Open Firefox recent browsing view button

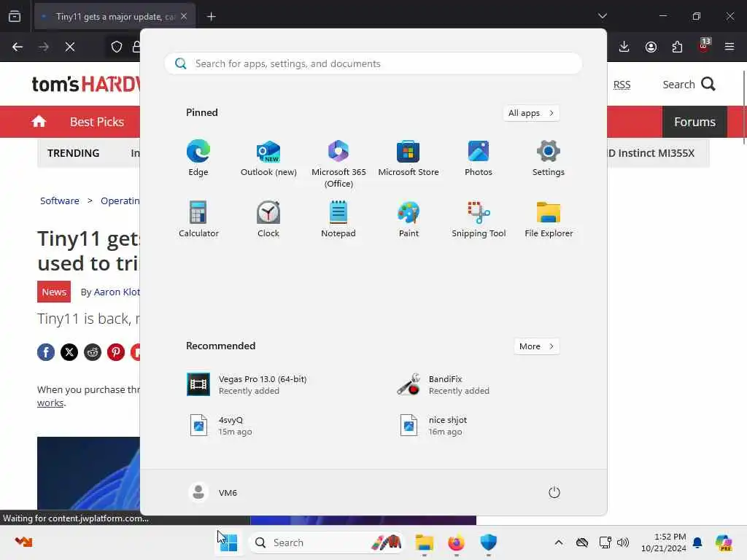pos(15,16)
